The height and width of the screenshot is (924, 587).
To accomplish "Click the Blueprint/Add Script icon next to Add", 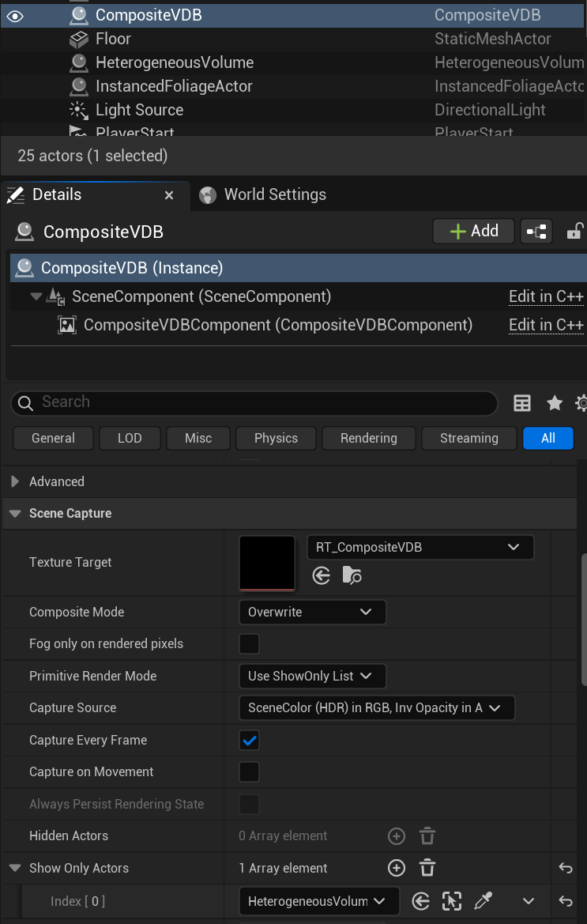I will tap(537, 232).
